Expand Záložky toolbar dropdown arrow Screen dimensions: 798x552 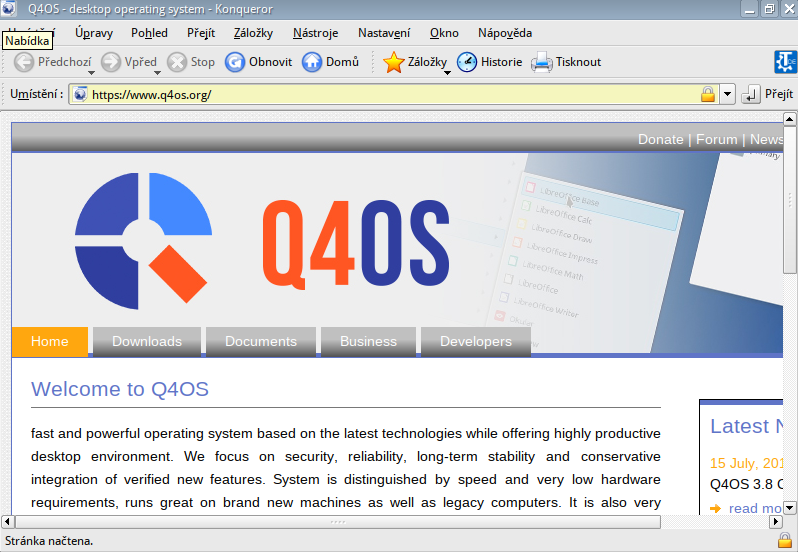click(447, 73)
